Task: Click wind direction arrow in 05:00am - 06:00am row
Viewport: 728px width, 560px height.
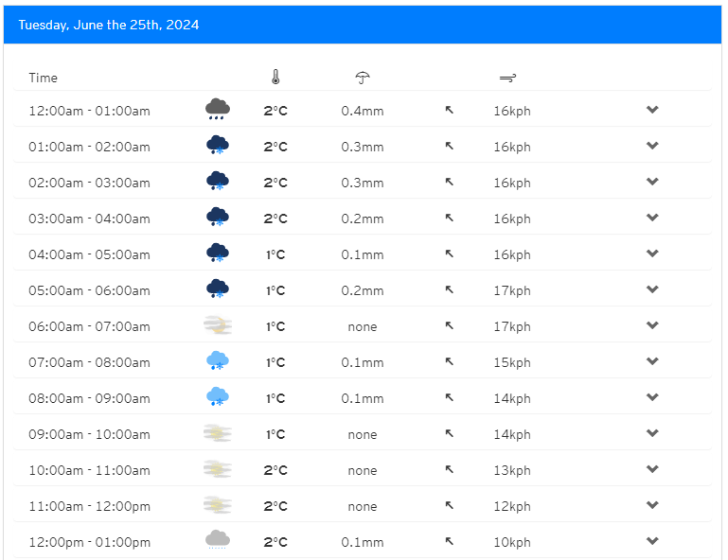Action: click(449, 289)
